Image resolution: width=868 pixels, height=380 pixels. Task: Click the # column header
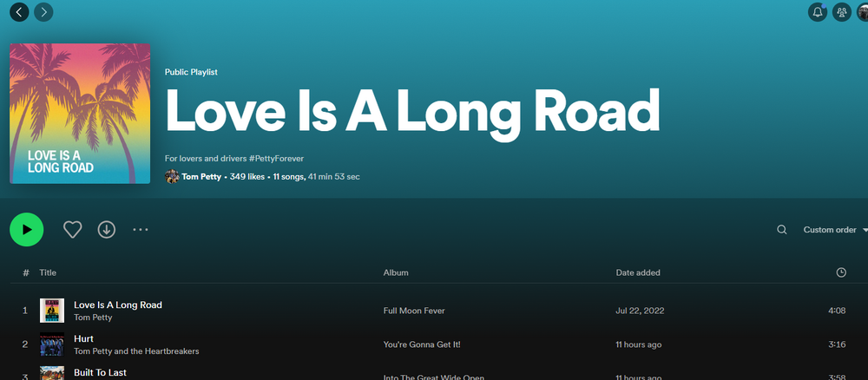coord(25,272)
